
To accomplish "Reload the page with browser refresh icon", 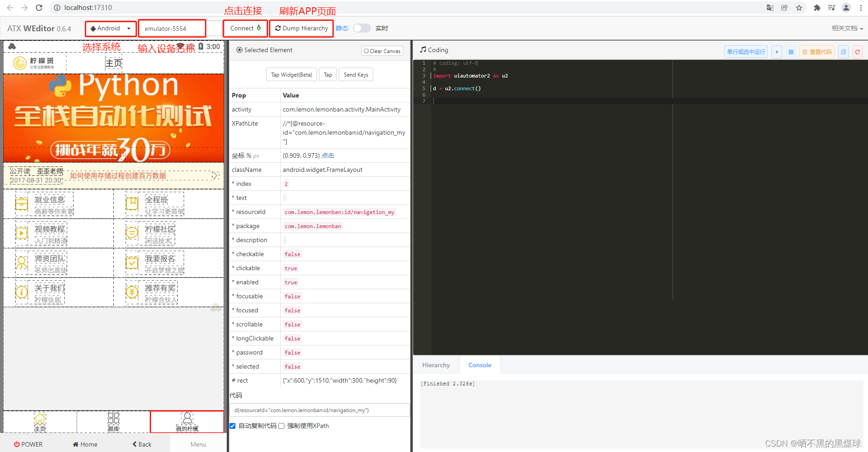I will [x=39, y=8].
